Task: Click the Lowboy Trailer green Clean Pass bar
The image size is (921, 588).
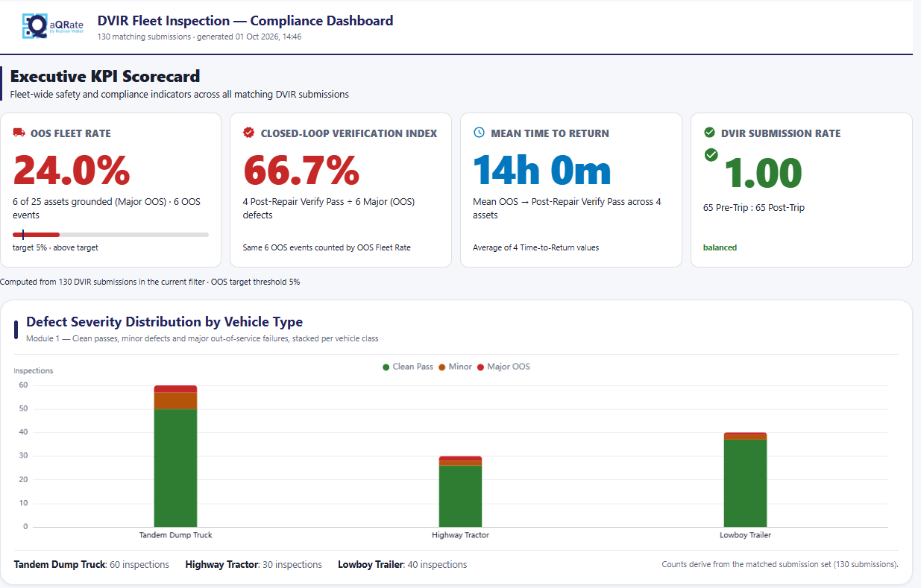Action: (x=745, y=483)
